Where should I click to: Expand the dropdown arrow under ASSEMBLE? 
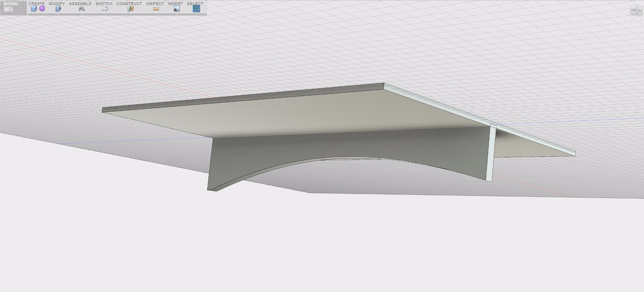[82, 14]
